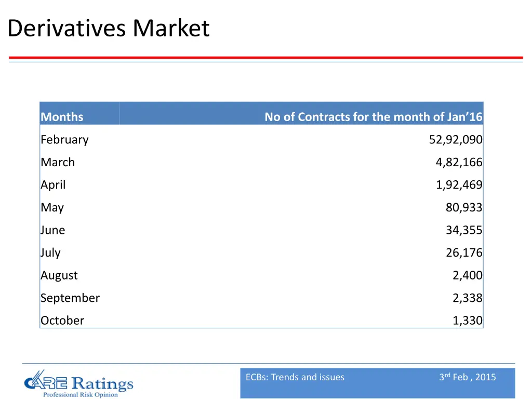Click the 'April' row label
Image resolution: width=532 pixels, height=399 pixels.
click(53, 185)
